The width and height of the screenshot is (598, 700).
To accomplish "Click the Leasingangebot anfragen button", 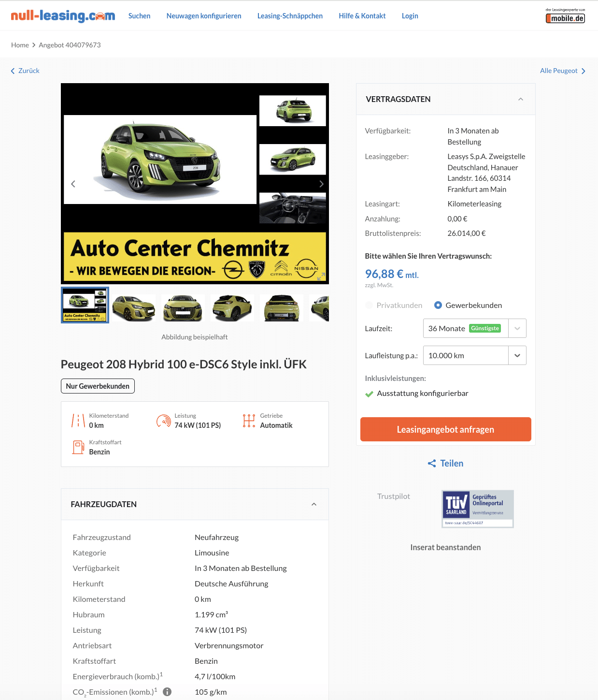I will [445, 429].
